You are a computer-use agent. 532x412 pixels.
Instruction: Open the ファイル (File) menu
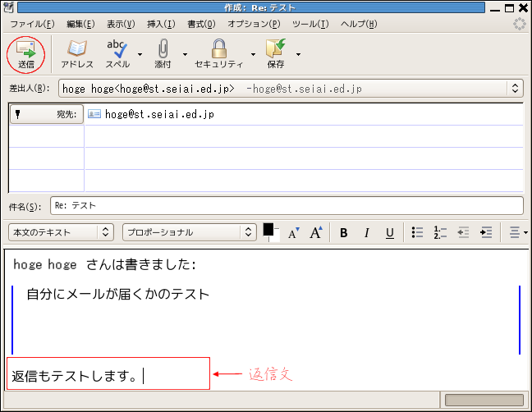click(32, 25)
